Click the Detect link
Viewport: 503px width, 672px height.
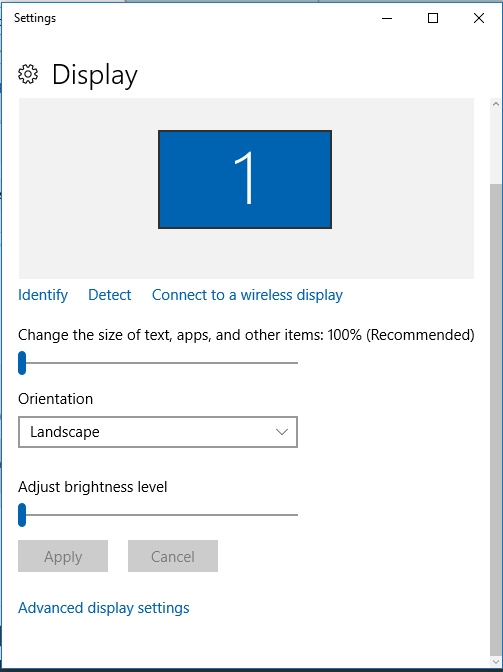pyautogui.click(x=110, y=295)
